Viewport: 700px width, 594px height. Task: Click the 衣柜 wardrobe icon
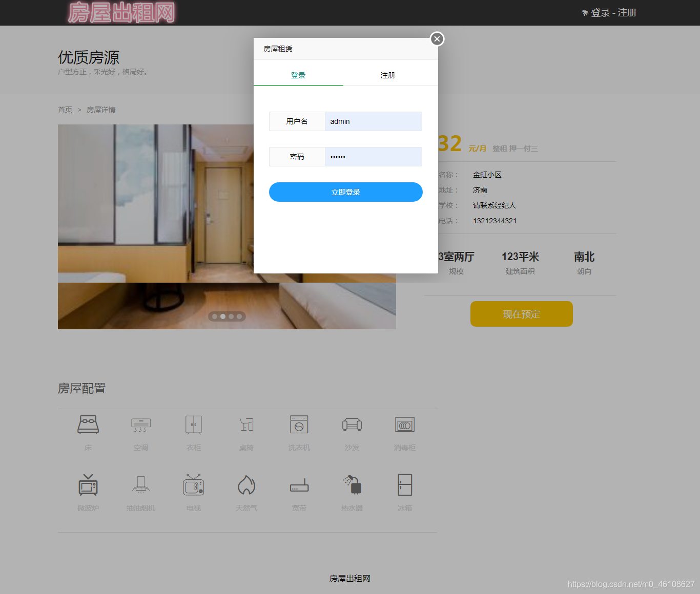click(194, 425)
